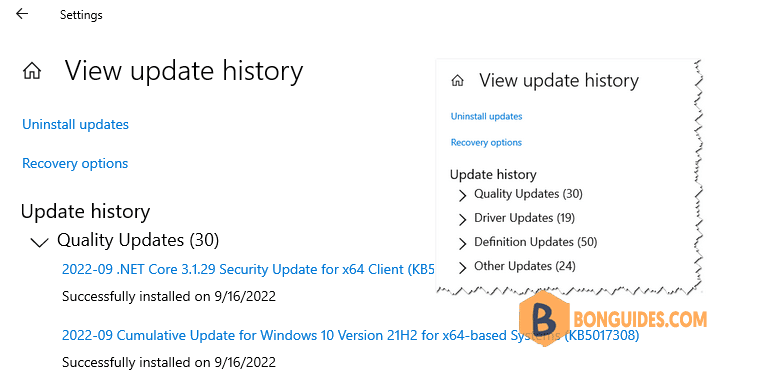Click the small home icon in the inset panel
This screenshot has width=768, height=384.
[457, 81]
